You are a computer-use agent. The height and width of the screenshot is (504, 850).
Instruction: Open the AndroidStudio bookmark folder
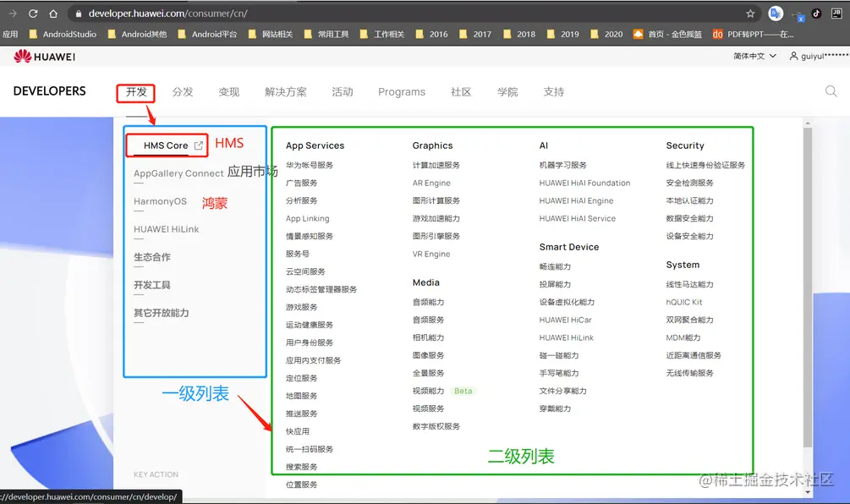tap(63, 34)
